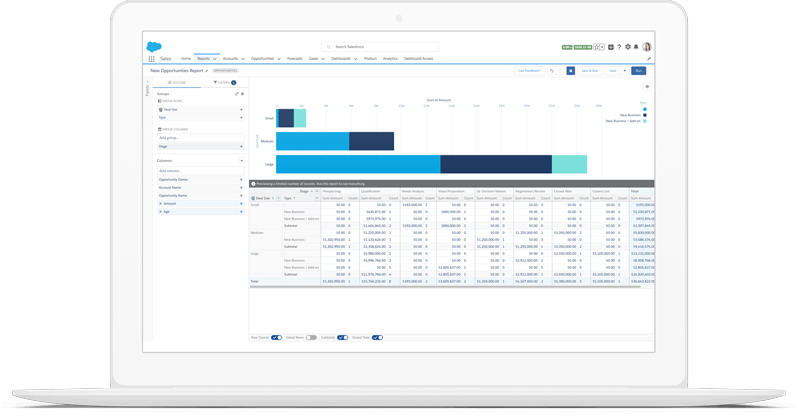Toggle the Grand Total switch

coord(377,338)
